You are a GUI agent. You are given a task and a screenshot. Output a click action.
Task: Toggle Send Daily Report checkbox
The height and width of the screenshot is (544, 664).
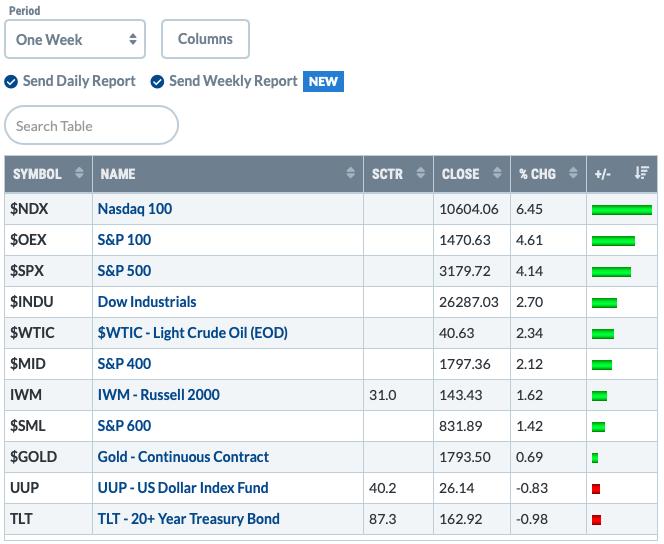point(11,81)
